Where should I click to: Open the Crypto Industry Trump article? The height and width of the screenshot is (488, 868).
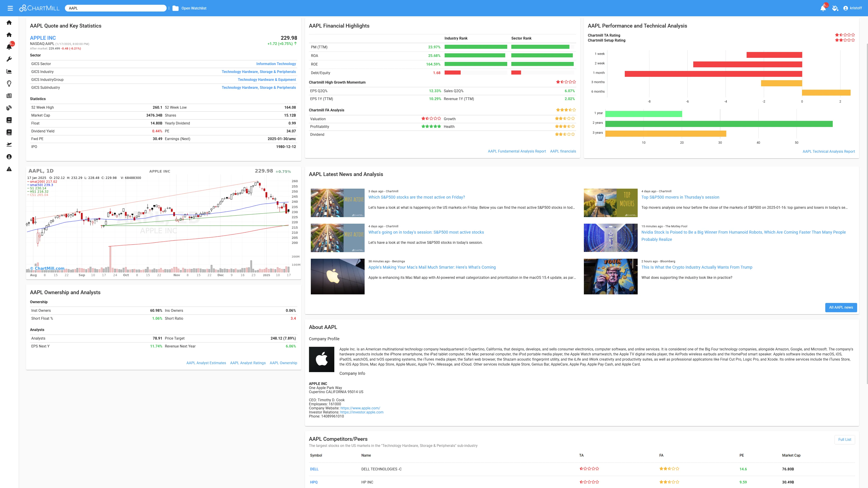coord(696,267)
